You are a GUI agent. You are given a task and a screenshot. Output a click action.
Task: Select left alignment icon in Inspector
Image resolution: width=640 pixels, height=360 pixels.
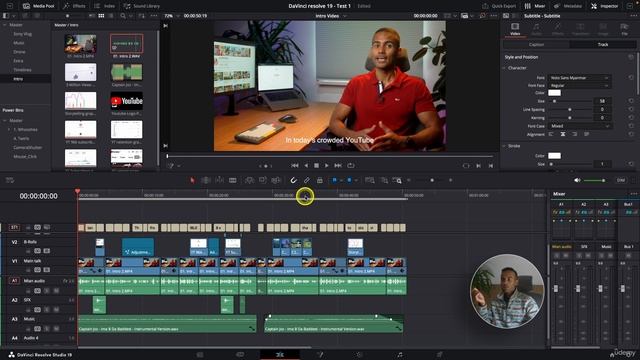pyautogui.click(x=551, y=134)
